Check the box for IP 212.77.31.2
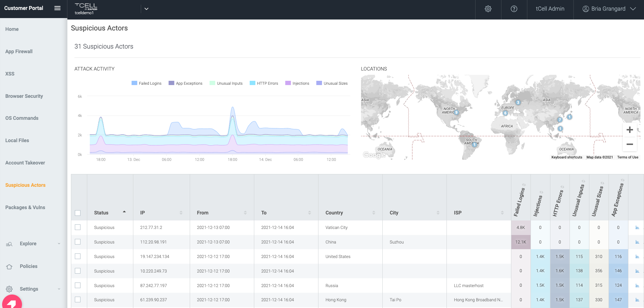The image size is (644, 308). (78, 228)
